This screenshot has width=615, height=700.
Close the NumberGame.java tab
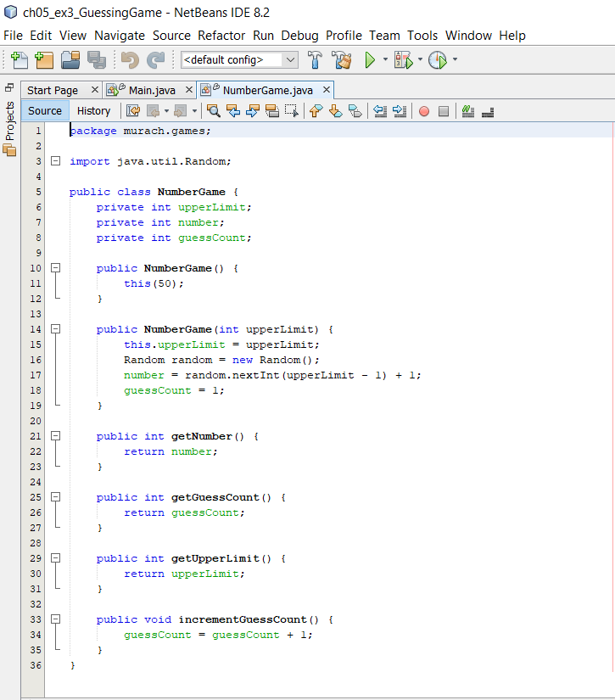coord(326,90)
